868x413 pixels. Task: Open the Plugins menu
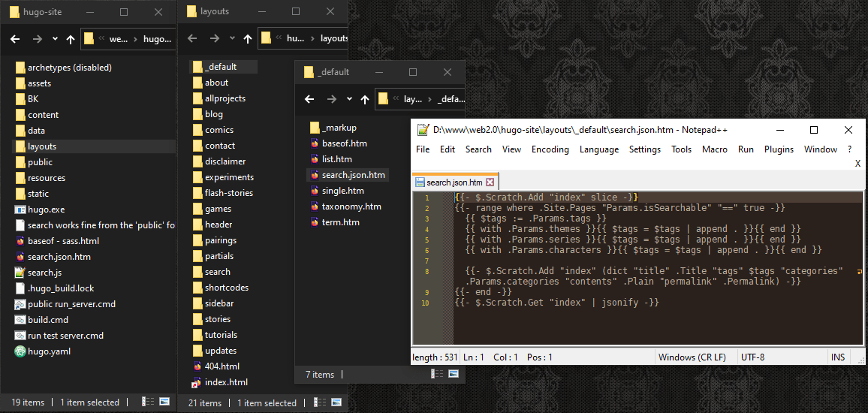pyautogui.click(x=779, y=149)
